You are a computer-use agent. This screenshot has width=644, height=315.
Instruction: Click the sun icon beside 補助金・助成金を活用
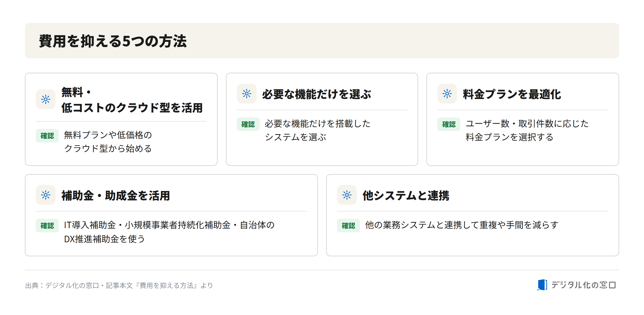46,195
